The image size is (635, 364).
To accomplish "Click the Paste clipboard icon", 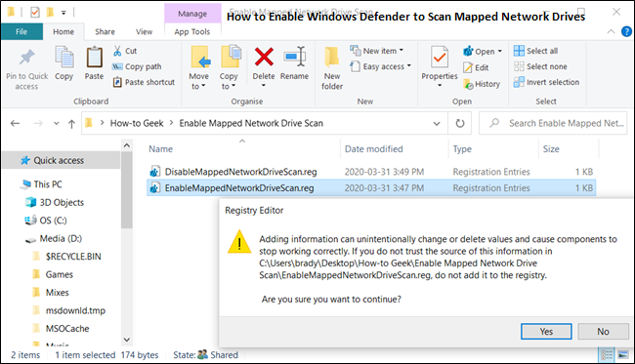I will coord(94,57).
